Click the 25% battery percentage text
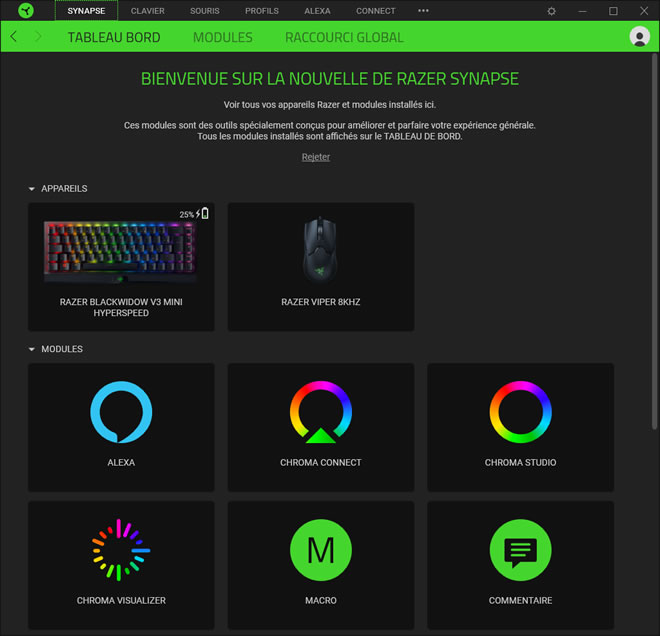The image size is (660, 636). click(x=186, y=215)
